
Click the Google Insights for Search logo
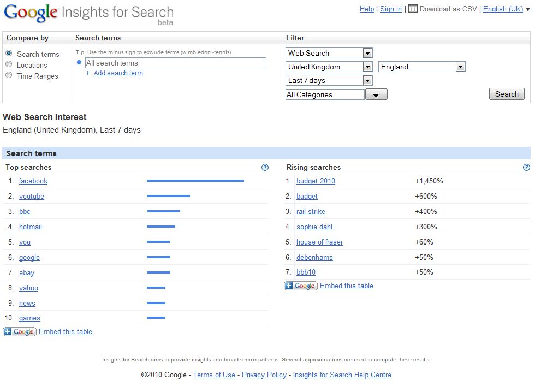pos(88,14)
